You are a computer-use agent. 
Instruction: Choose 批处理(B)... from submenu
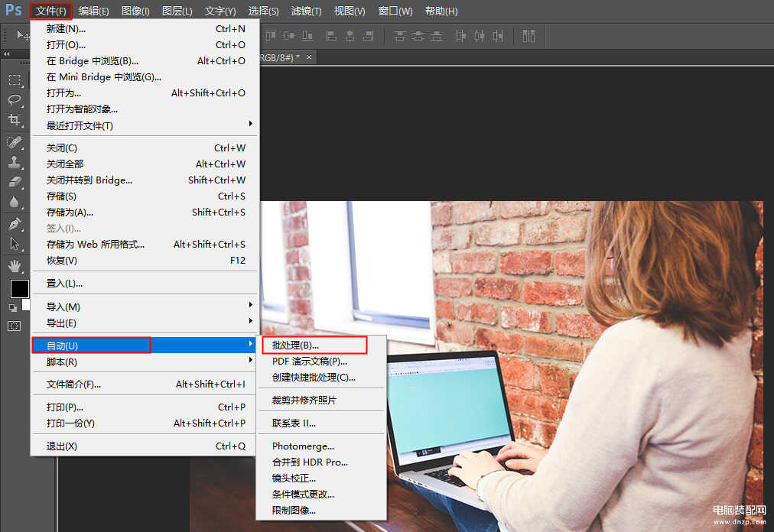point(321,345)
